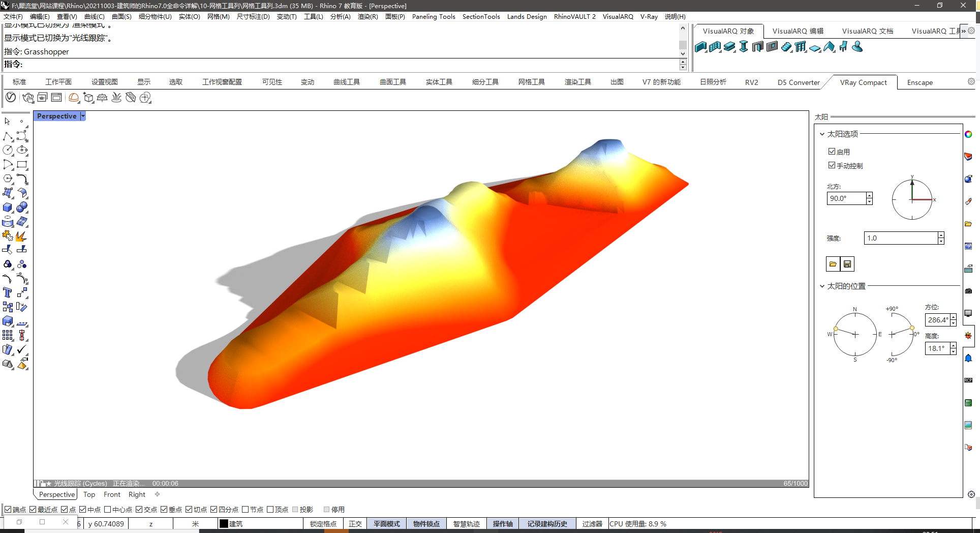Toggle the 四分点 osnap checkbox
Viewport: 980px width, 533px height.
pos(213,509)
